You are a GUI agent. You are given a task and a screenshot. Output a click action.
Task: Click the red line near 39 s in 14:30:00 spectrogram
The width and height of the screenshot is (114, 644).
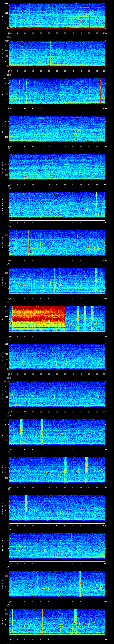click(x=71, y=546)
